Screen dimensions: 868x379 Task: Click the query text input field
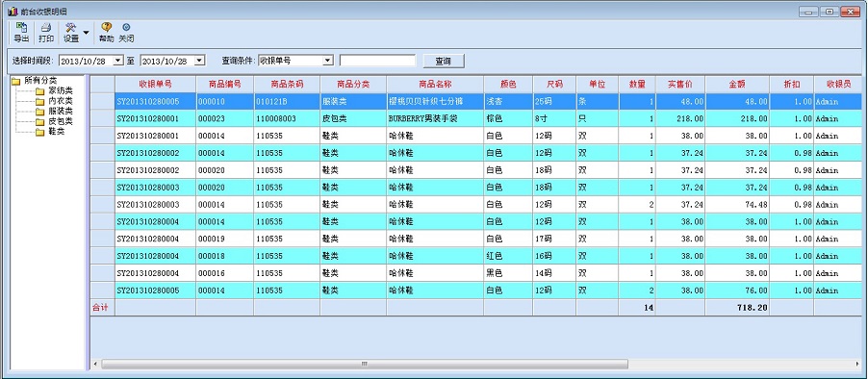tap(377, 61)
